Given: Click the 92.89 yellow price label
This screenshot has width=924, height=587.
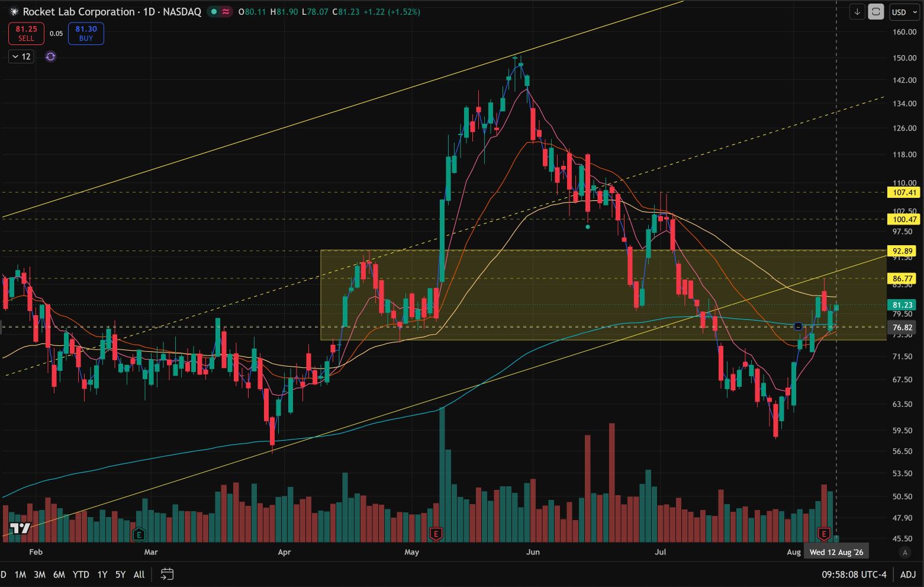Looking at the screenshot, I should click(x=902, y=251).
